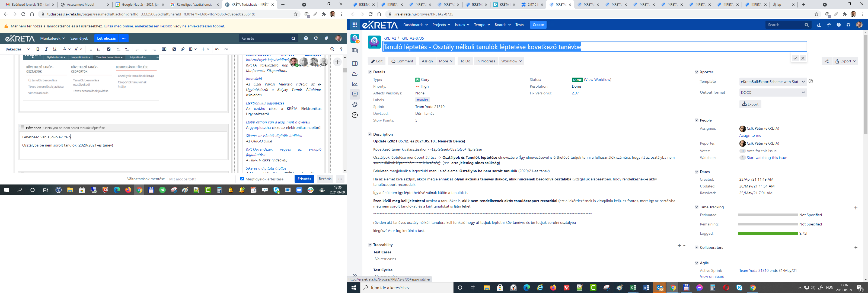Open find and replace in editor toolbar
The height and width of the screenshot is (293, 868).
[x=332, y=49]
